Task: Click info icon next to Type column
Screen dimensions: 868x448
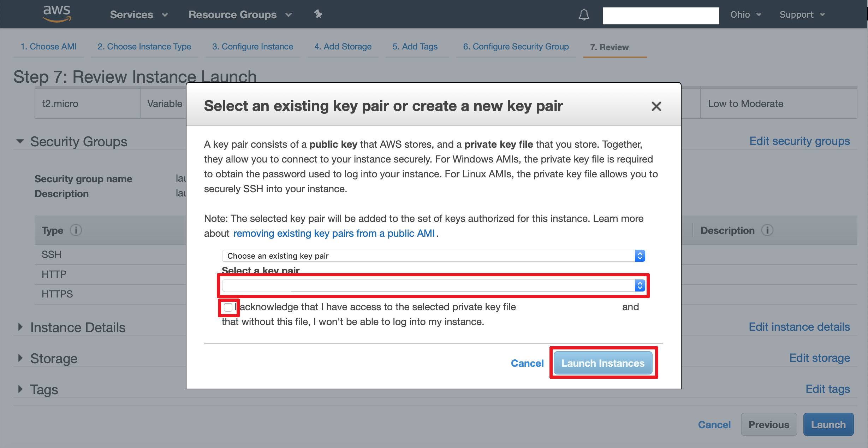Action: click(76, 230)
